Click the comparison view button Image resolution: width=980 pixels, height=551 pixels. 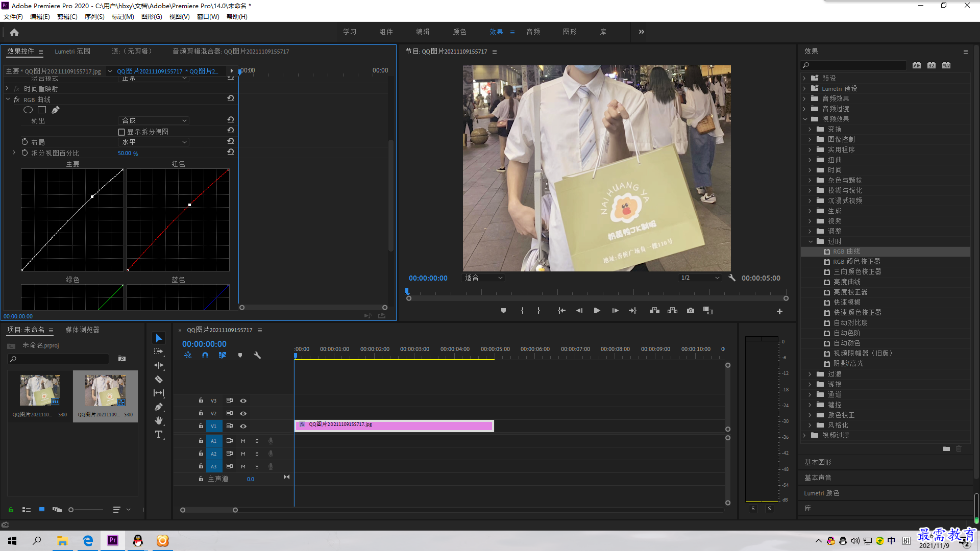click(708, 311)
